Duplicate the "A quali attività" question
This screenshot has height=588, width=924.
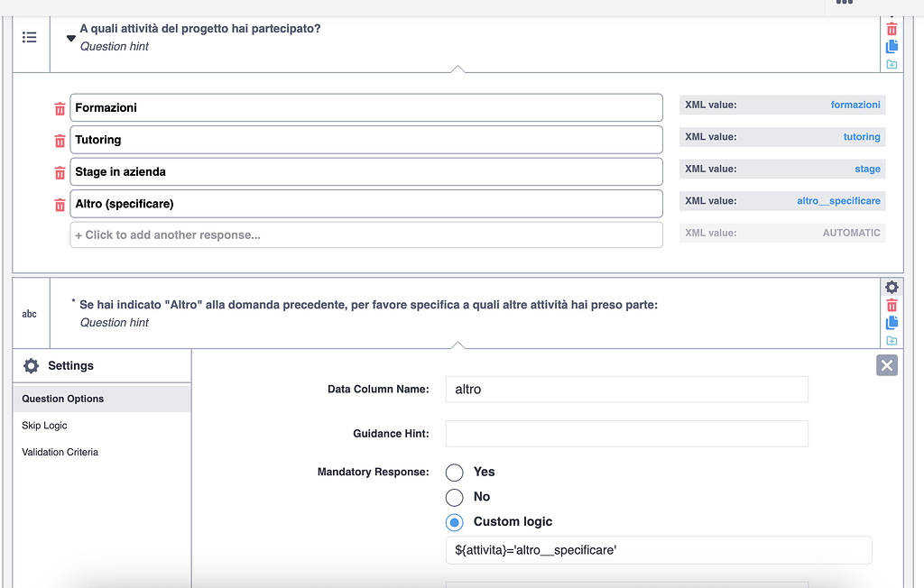(x=892, y=46)
